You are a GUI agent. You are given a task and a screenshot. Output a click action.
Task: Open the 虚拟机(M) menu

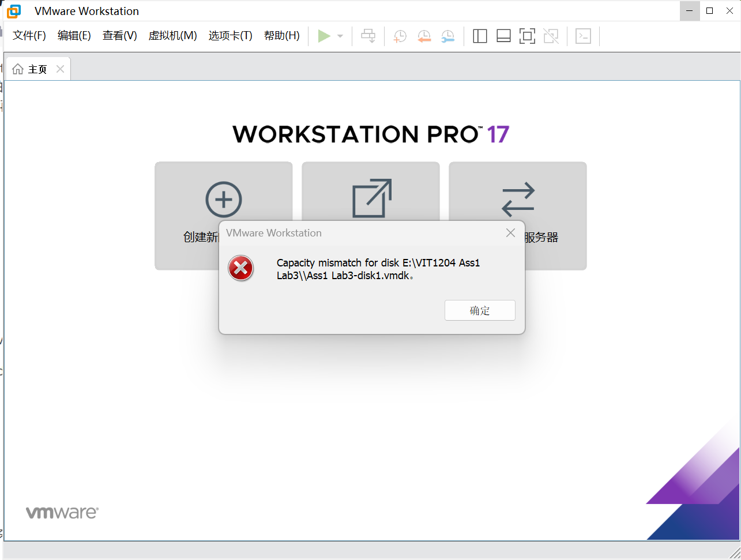tap(173, 36)
